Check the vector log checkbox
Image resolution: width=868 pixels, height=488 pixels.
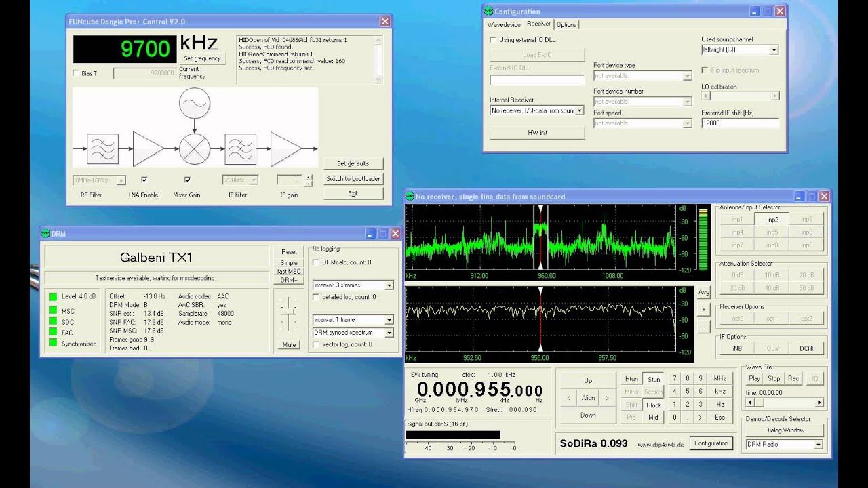(x=316, y=344)
